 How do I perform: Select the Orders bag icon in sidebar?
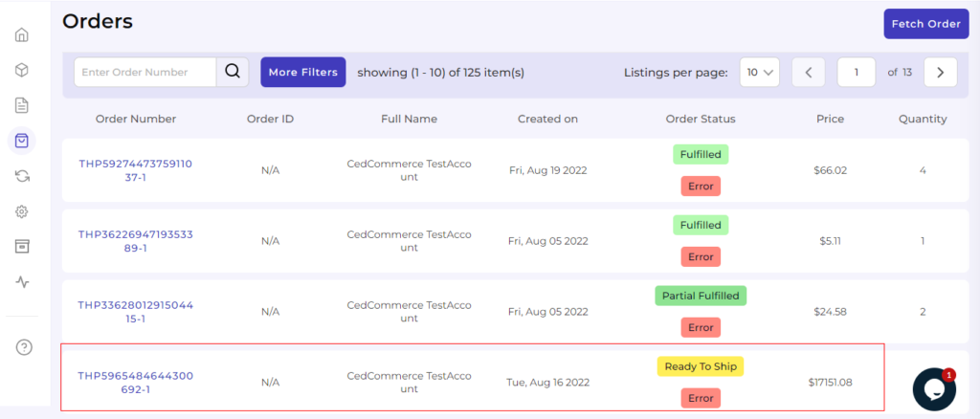21,141
